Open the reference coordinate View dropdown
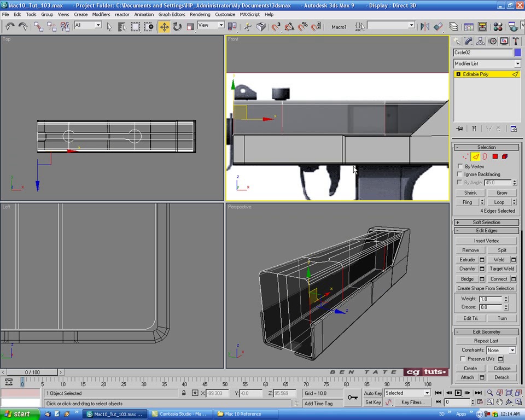The width and height of the screenshot is (525, 420). 211,25
